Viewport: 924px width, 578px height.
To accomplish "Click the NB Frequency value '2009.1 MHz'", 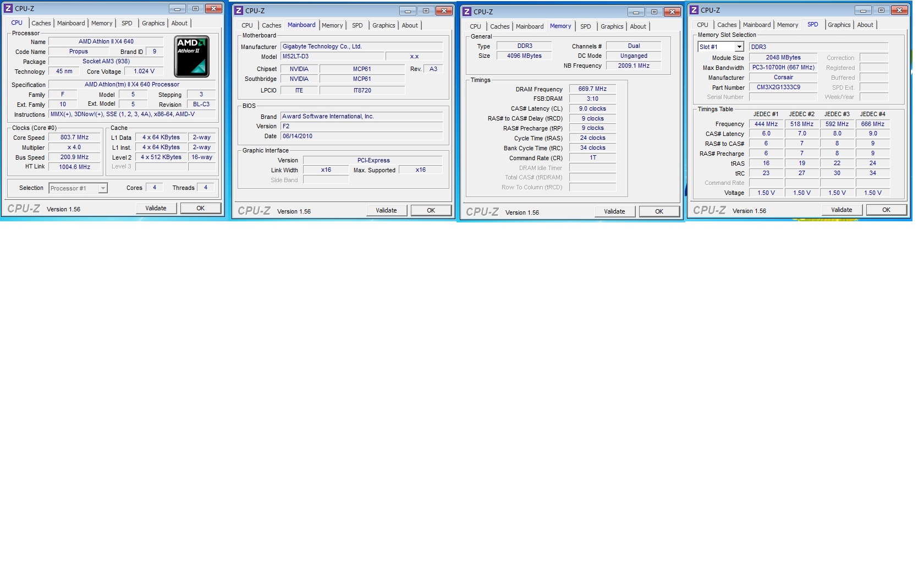I will (x=634, y=66).
